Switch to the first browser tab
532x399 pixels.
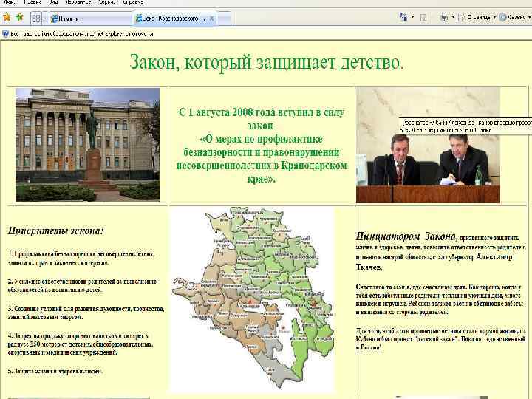[x=90, y=18]
